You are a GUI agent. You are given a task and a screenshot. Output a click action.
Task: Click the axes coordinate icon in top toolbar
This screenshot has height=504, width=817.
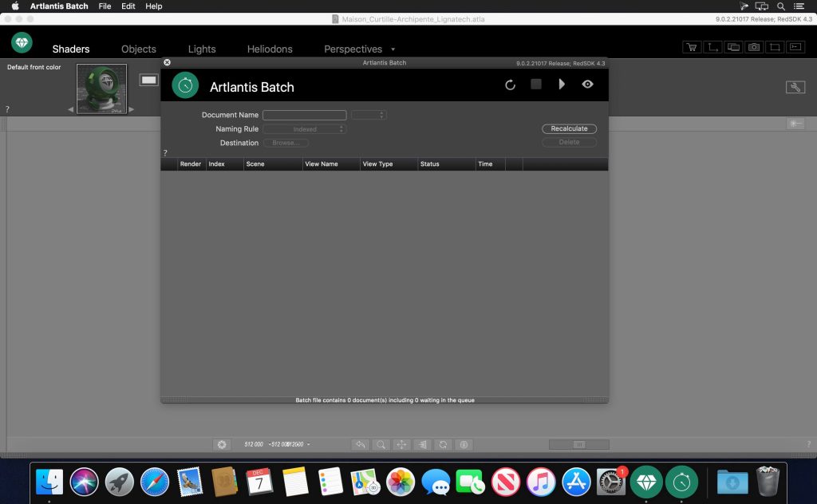click(712, 47)
